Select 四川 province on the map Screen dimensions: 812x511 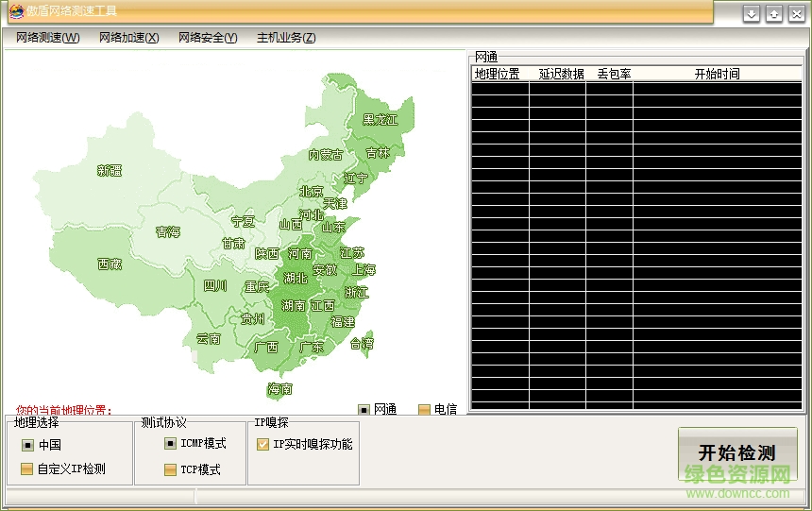tap(215, 285)
